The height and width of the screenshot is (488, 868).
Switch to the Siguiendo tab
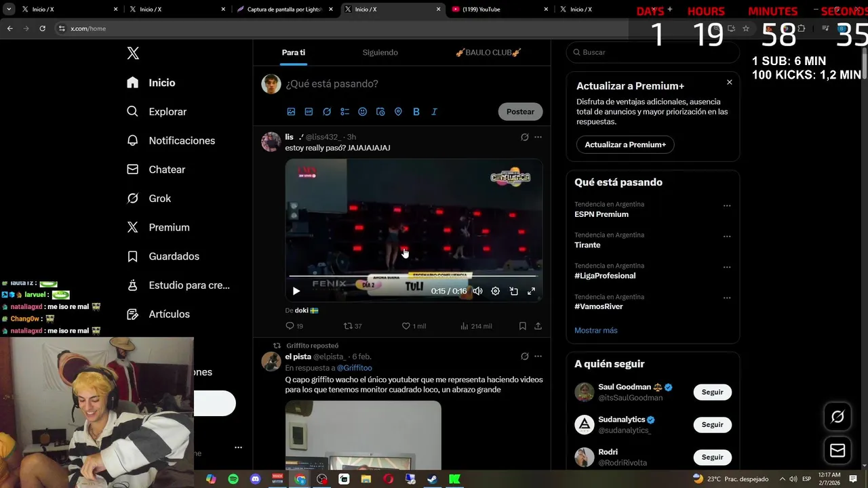click(380, 52)
